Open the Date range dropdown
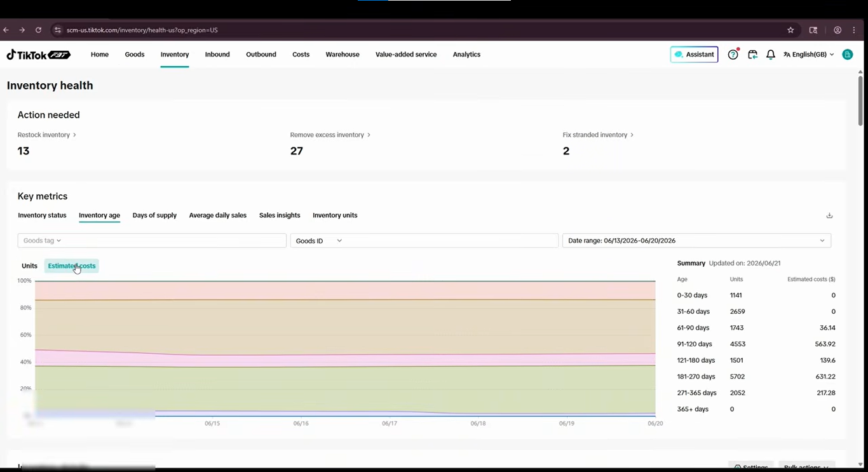This screenshot has width=868, height=472. (696, 241)
